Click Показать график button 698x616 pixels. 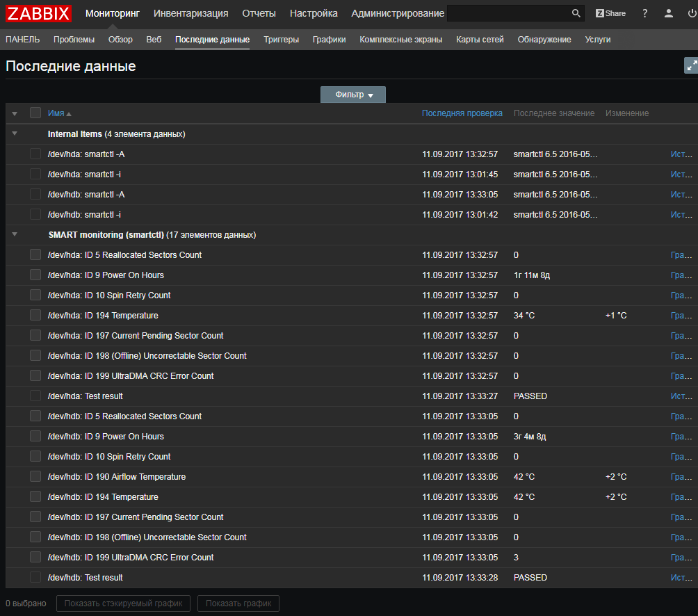coord(238,603)
